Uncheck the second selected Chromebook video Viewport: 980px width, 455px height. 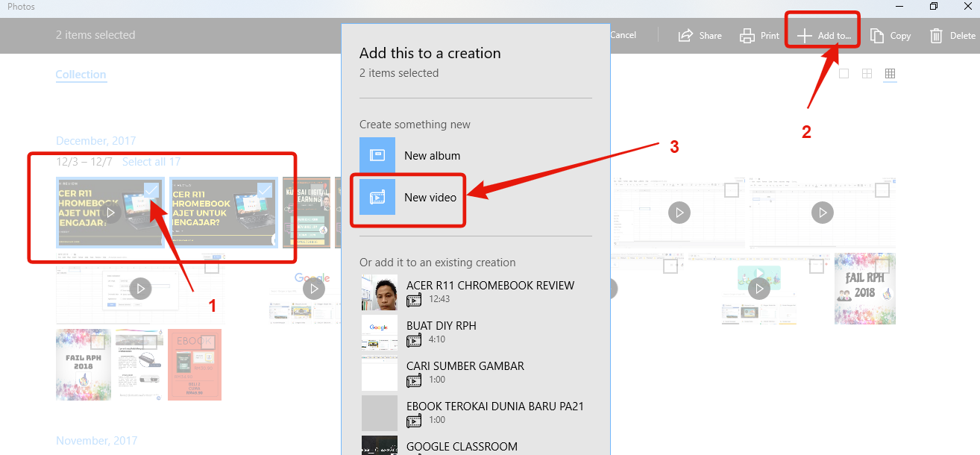pyautogui.click(x=265, y=190)
